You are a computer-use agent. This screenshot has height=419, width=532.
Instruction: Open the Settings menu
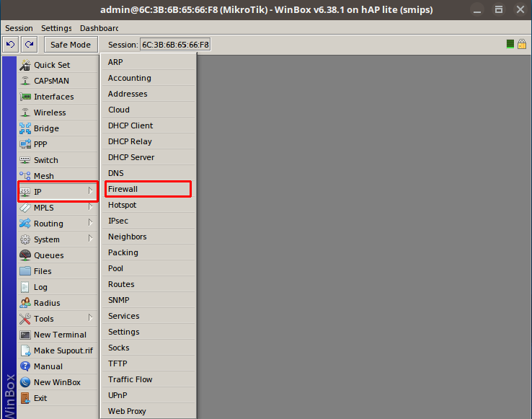56,28
